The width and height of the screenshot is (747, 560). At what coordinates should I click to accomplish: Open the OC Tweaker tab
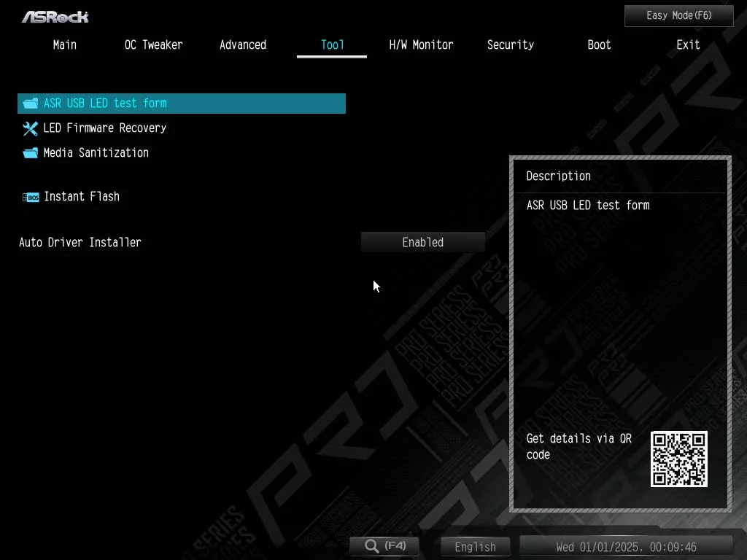pyautogui.click(x=153, y=44)
